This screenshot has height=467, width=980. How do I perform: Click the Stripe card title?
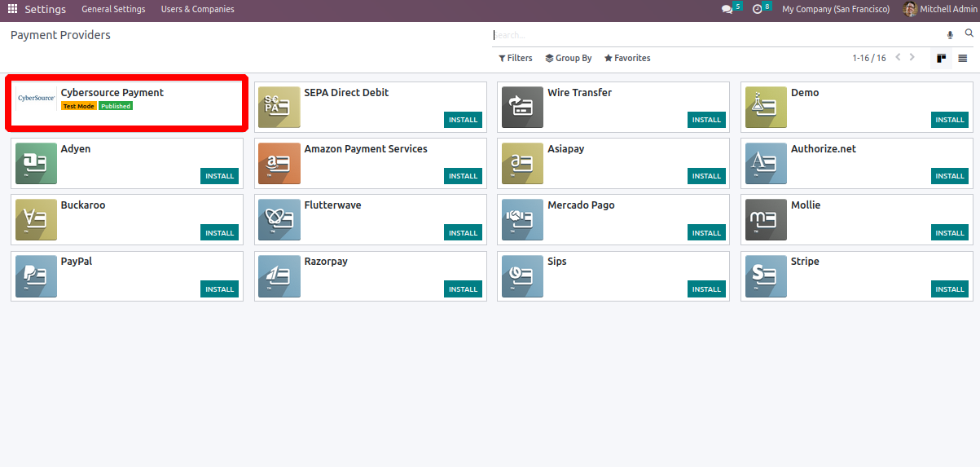(x=805, y=261)
